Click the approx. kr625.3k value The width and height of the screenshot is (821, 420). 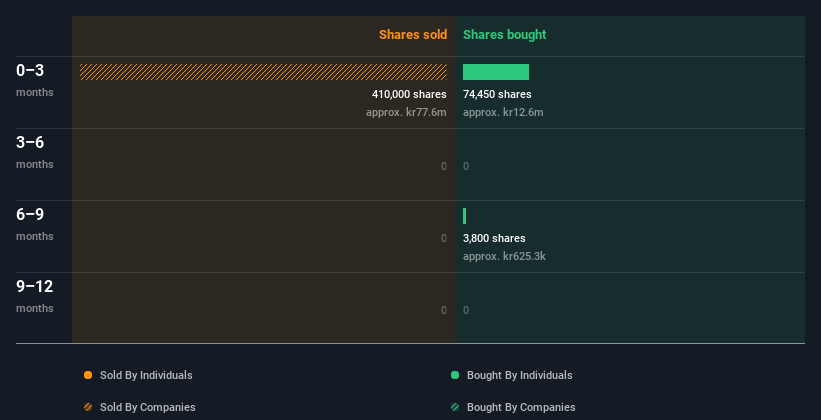pos(504,256)
